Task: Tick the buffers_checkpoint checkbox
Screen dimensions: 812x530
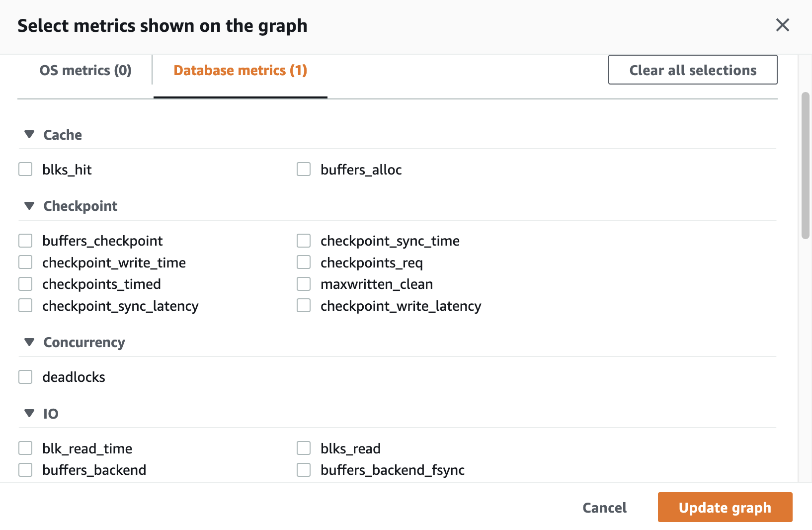Action: tap(25, 241)
